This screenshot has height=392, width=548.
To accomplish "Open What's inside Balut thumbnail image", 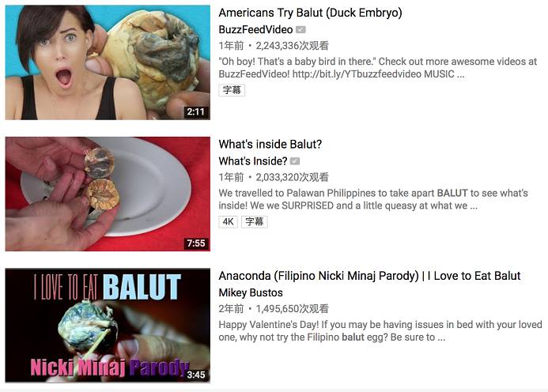I will (x=108, y=194).
